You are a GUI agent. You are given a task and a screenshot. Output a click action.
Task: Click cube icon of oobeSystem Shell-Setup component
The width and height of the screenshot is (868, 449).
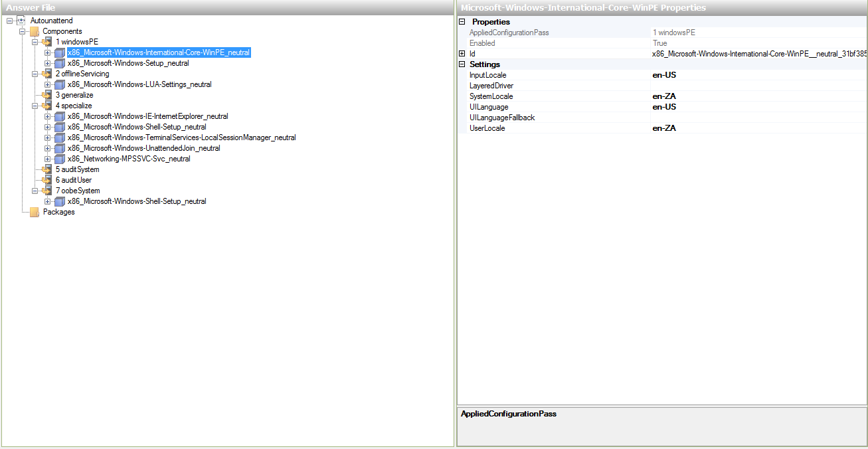click(x=60, y=201)
